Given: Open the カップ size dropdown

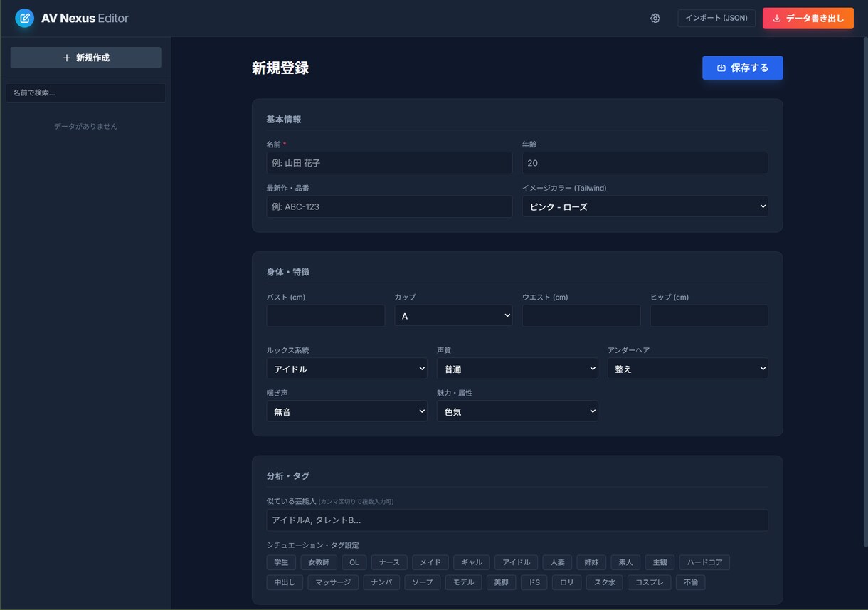Looking at the screenshot, I should (453, 316).
